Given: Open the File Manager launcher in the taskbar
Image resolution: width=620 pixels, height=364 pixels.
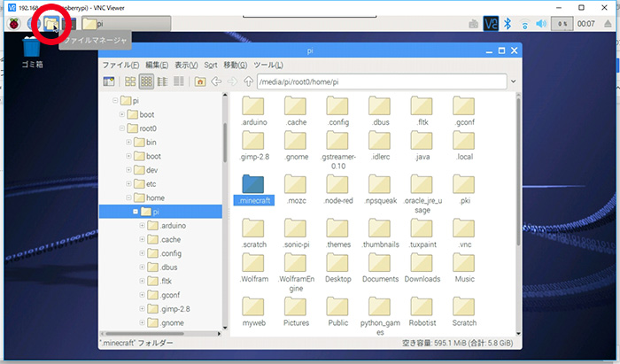Looking at the screenshot, I should (50, 23).
